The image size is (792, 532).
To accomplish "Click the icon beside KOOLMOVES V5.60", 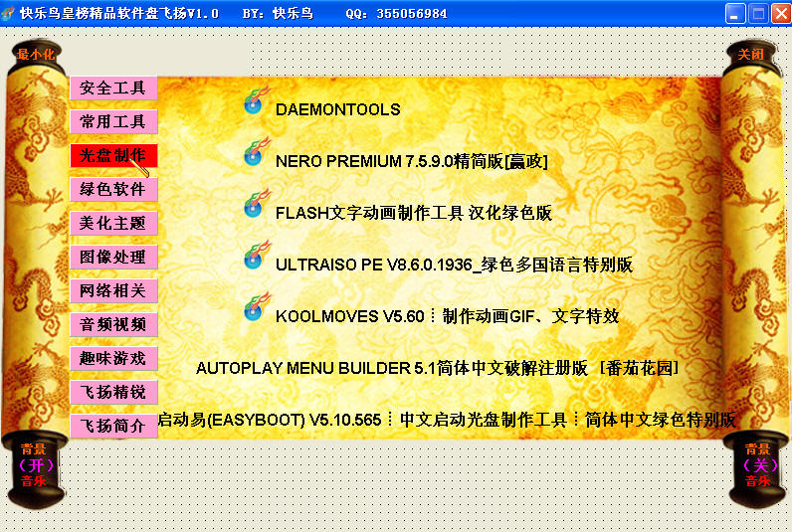I will pos(257,307).
